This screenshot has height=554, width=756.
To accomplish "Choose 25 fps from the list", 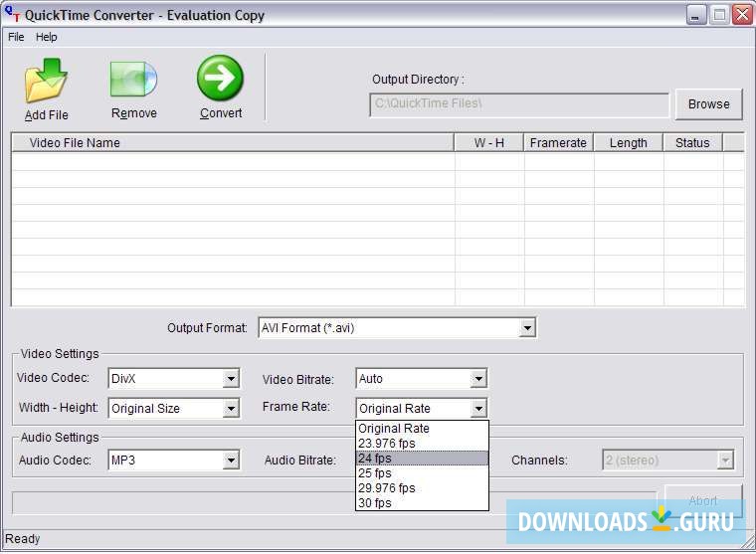I will (422, 473).
